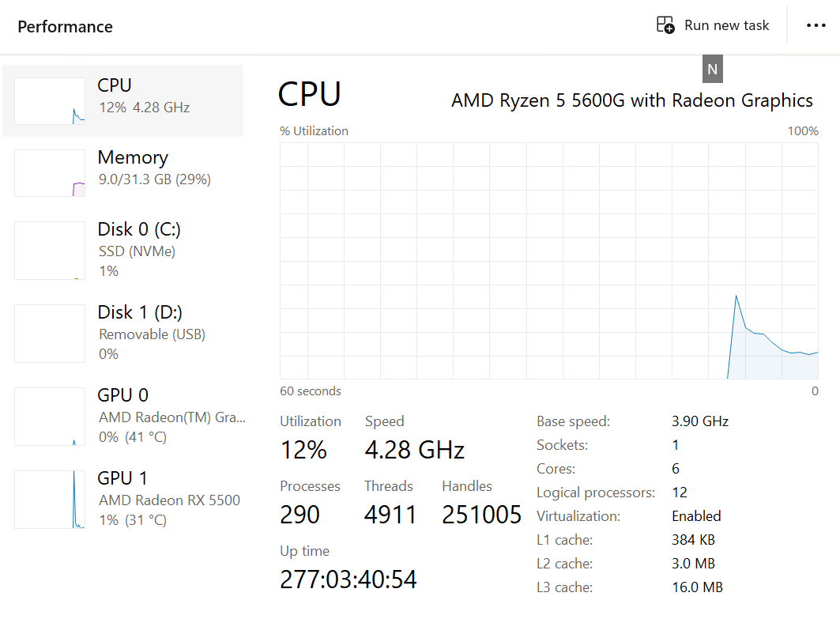Click the Virtualization Enabled value
This screenshot has height=619, width=840.
696,516
